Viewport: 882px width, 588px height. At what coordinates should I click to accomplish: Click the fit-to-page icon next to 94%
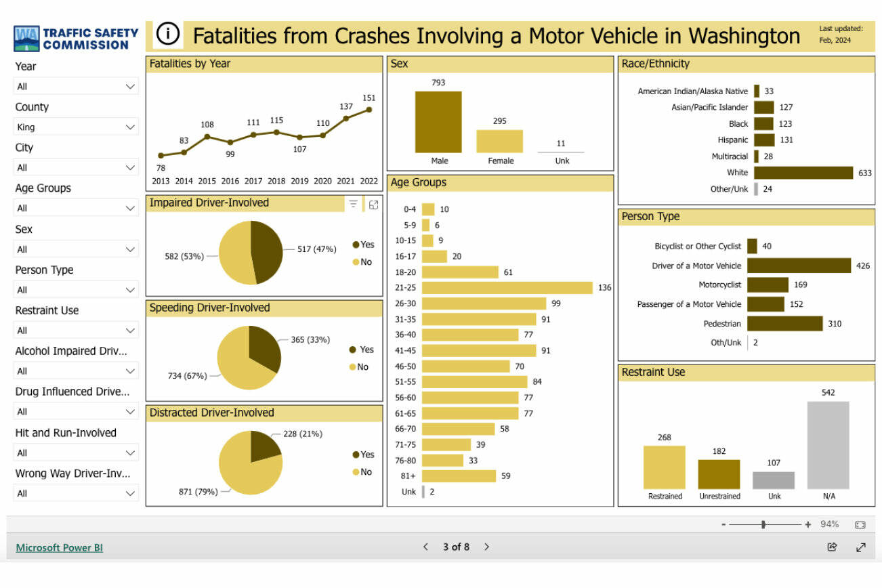click(x=859, y=524)
